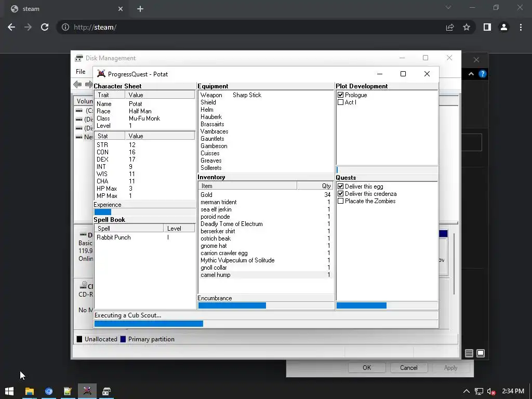Select the Mythic Vulpeculum of Solitude item

point(265,260)
